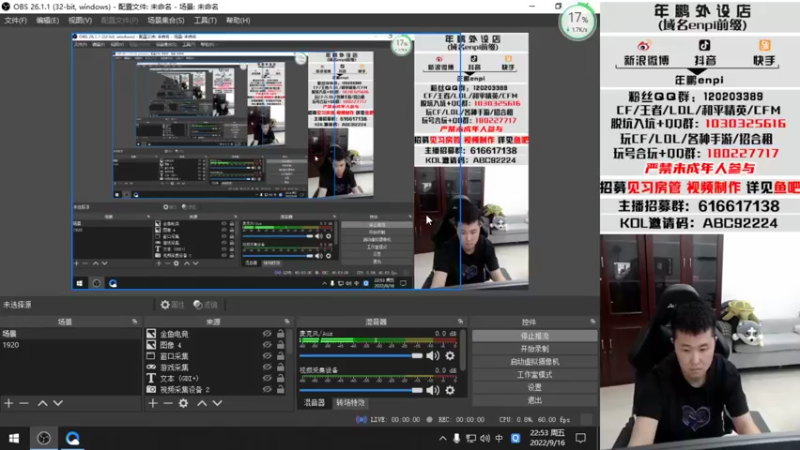The height and width of the screenshot is (450, 800).
Task: Click the 视频采集设备 2 camera icon
Action: [x=151, y=389]
